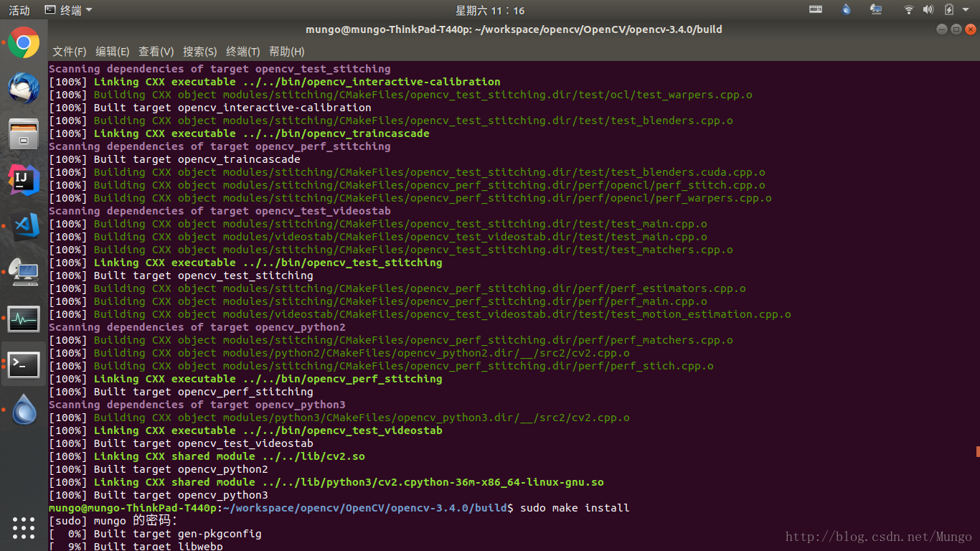
Task: Open the 文件(F) menu
Action: coord(69,52)
